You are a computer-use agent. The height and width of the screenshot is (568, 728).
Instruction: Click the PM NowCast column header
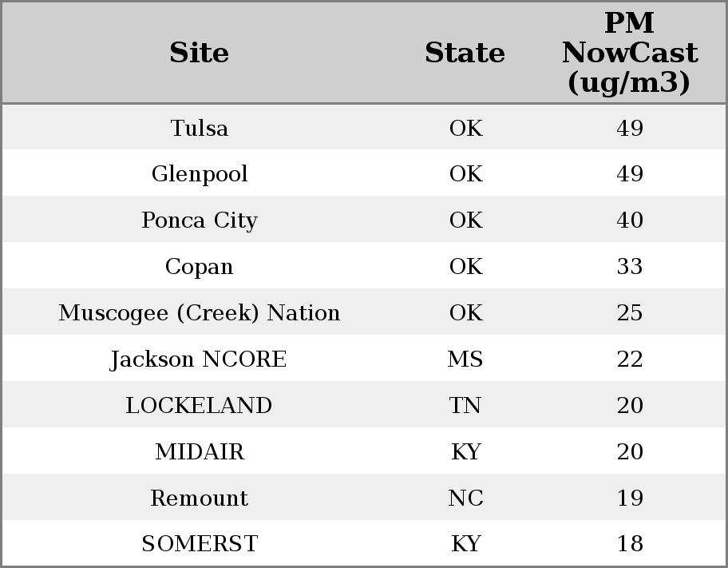pyautogui.click(x=629, y=54)
